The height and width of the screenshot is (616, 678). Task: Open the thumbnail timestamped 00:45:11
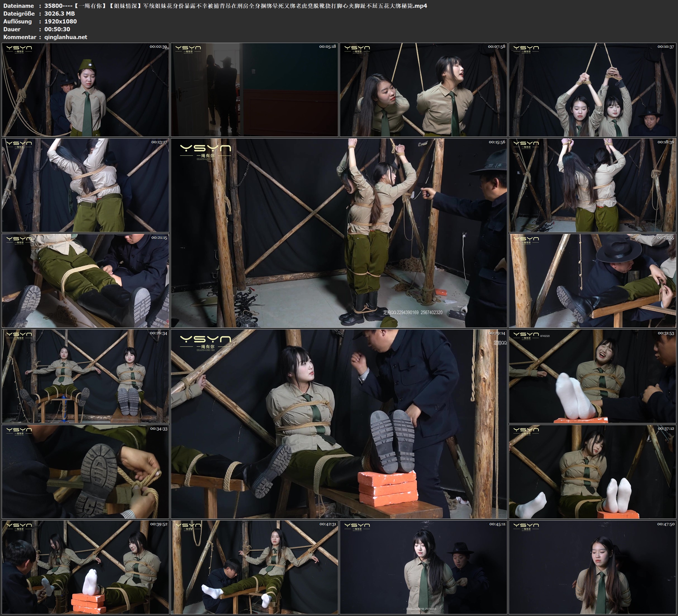coord(423,567)
